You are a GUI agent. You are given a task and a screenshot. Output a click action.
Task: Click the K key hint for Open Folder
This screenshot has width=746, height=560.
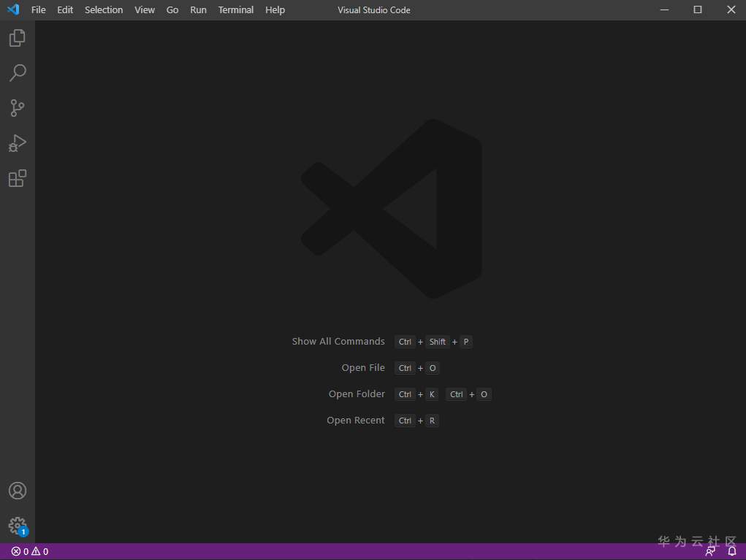pyautogui.click(x=432, y=394)
